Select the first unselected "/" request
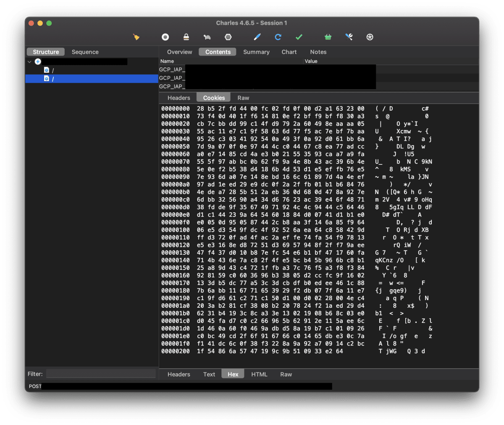The height and width of the screenshot is (425, 504). pyautogui.click(x=92, y=70)
